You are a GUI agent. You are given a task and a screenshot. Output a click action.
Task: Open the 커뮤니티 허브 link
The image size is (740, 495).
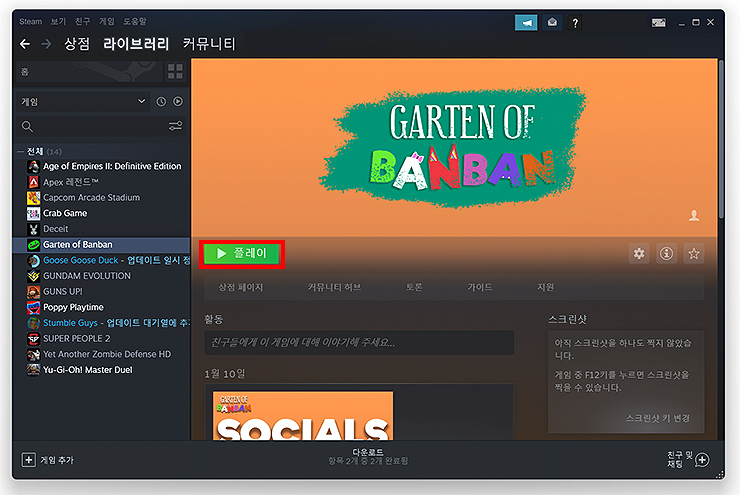(335, 287)
